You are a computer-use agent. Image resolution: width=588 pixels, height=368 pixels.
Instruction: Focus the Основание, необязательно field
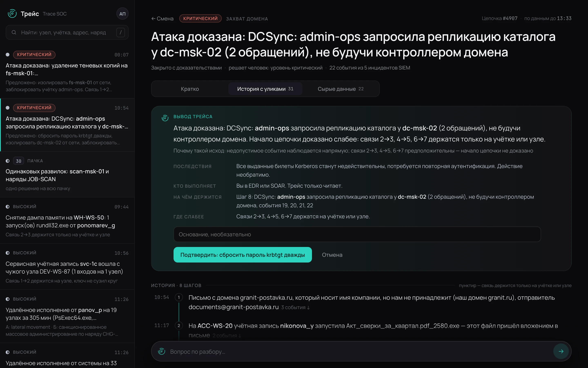coord(357,234)
